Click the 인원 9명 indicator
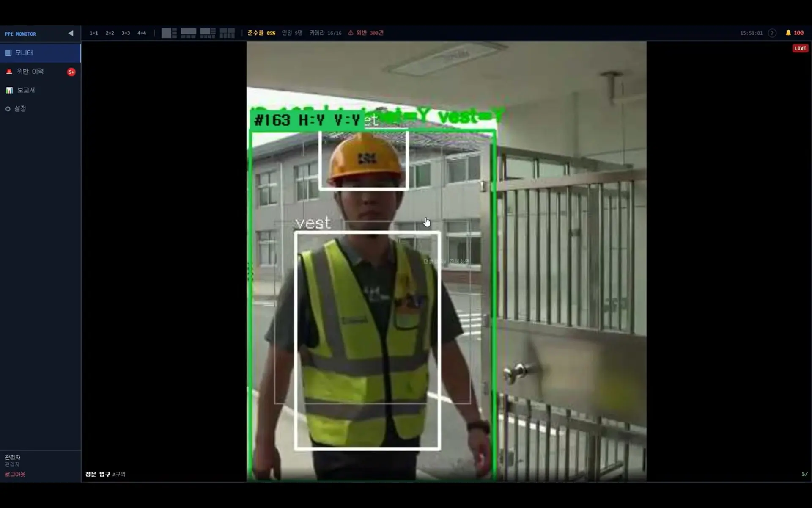 pyautogui.click(x=292, y=33)
